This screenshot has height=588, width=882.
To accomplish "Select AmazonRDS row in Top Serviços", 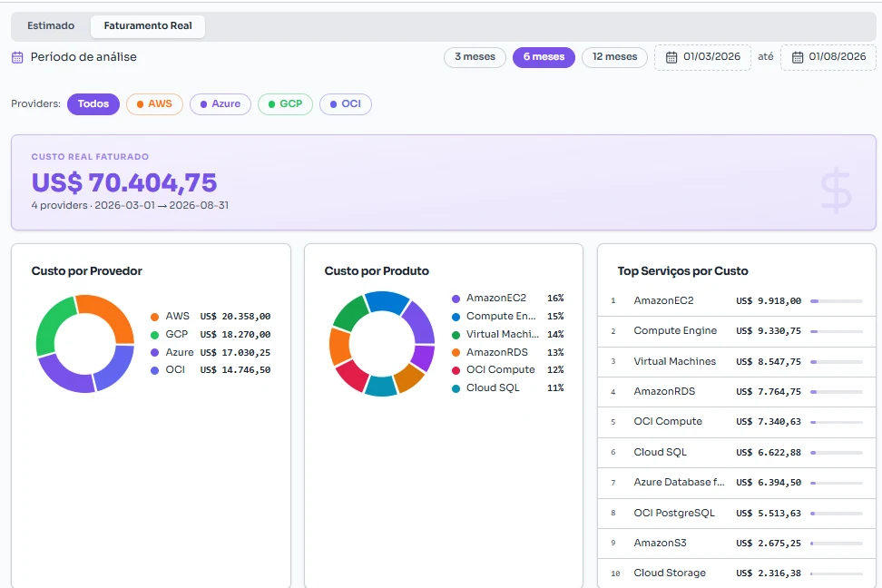I will click(736, 392).
